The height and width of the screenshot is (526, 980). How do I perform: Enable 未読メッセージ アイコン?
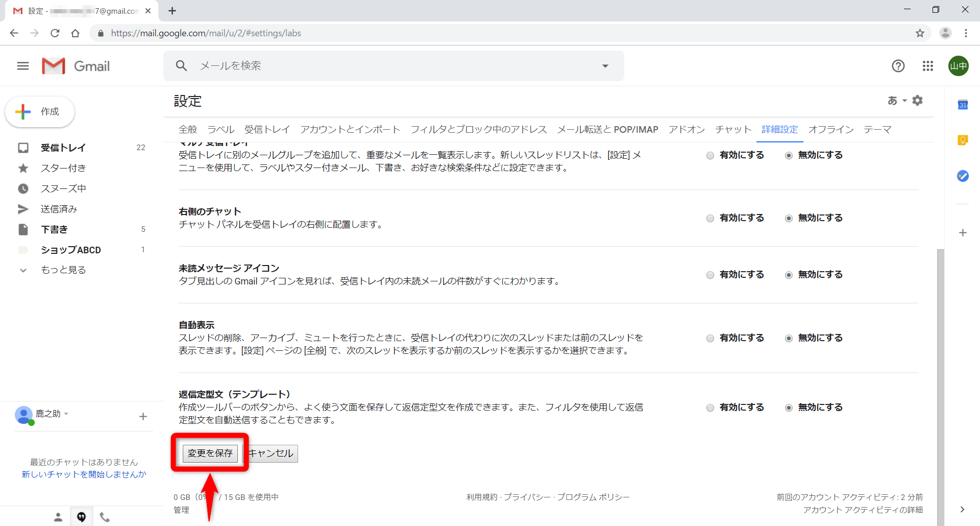click(x=710, y=275)
